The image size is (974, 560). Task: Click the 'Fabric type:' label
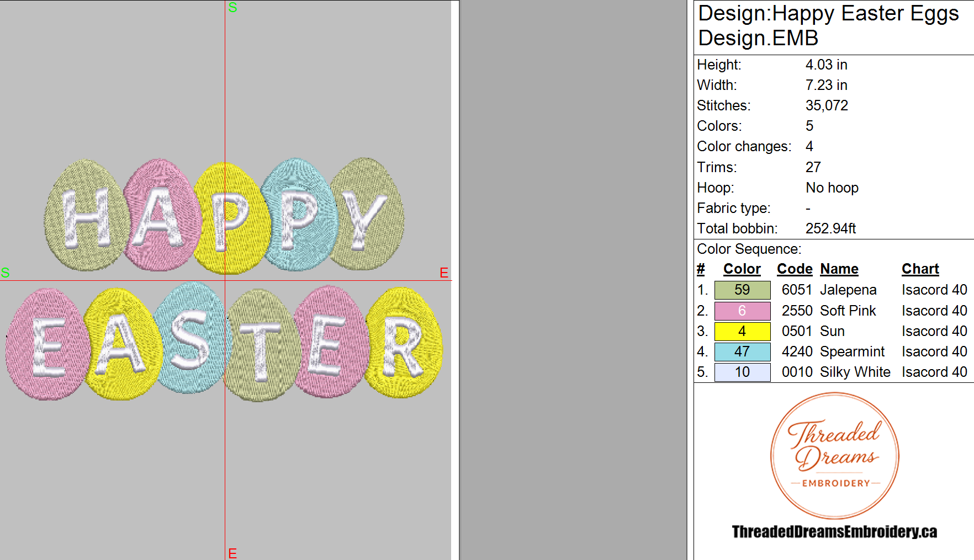[x=733, y=208]
